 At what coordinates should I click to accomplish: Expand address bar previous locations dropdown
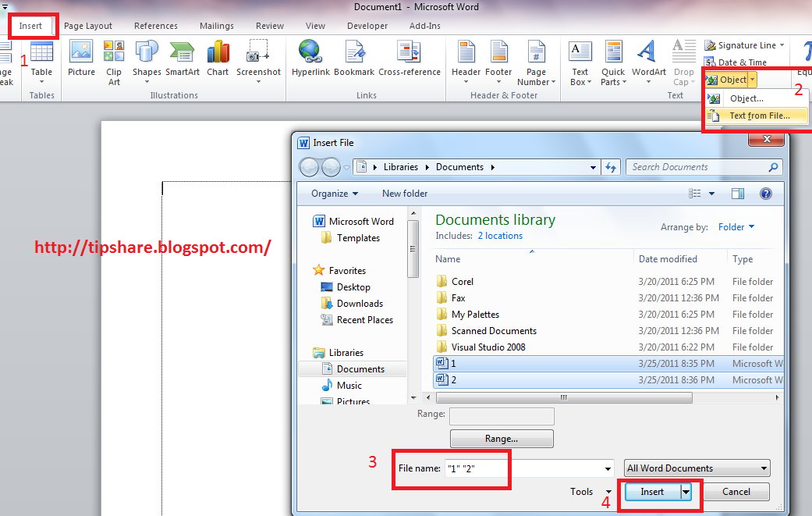(x=593, y=167)
